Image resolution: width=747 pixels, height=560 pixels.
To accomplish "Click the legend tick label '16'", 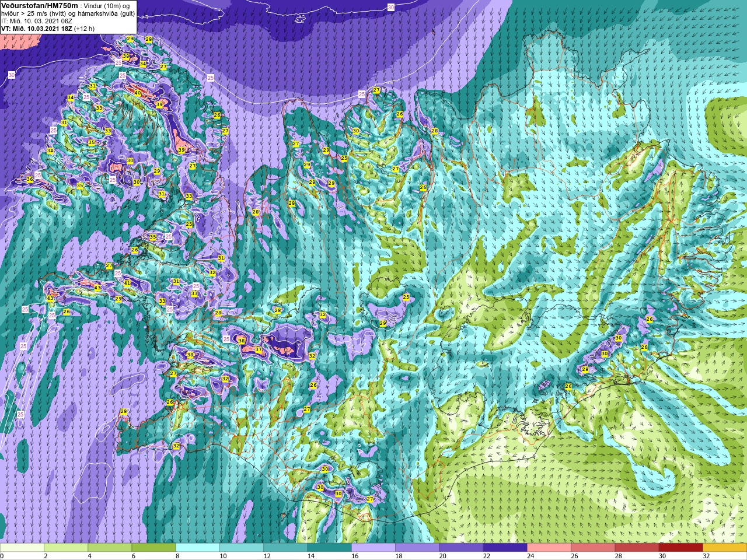I will tap(355, 556).
